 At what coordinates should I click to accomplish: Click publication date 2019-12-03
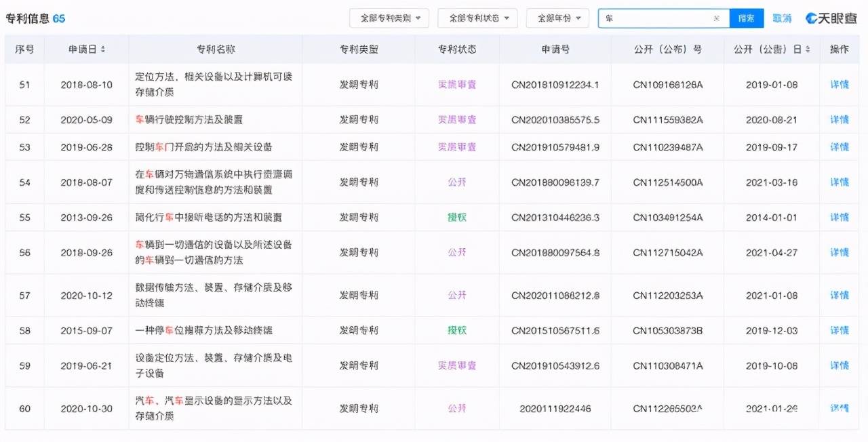772,330
